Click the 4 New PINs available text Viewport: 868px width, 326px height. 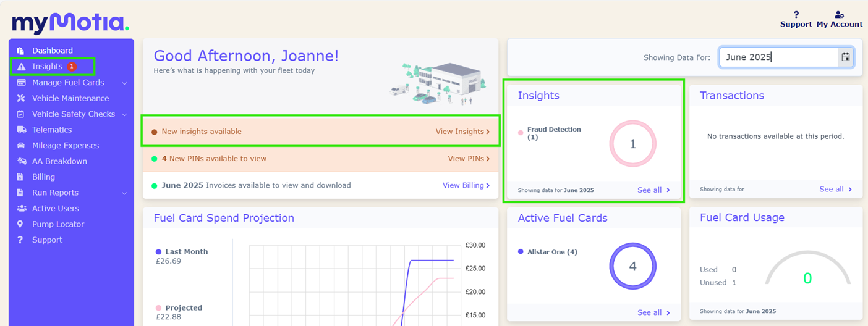tap(214, 159)
